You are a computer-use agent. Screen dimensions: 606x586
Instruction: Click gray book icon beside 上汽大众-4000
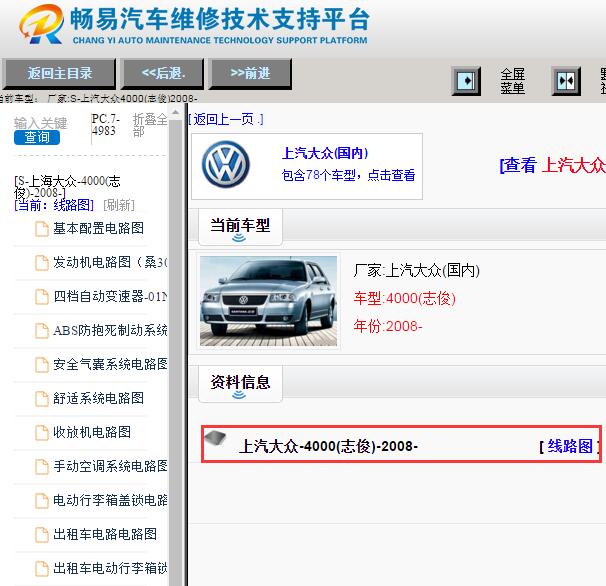(215, 438)
